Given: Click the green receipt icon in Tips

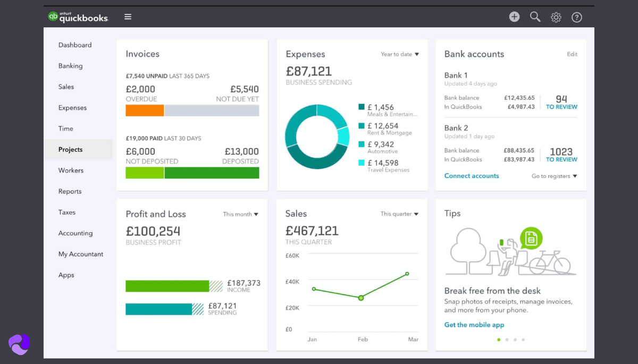Looking at the screenshot, I should [x=531, y=238].
